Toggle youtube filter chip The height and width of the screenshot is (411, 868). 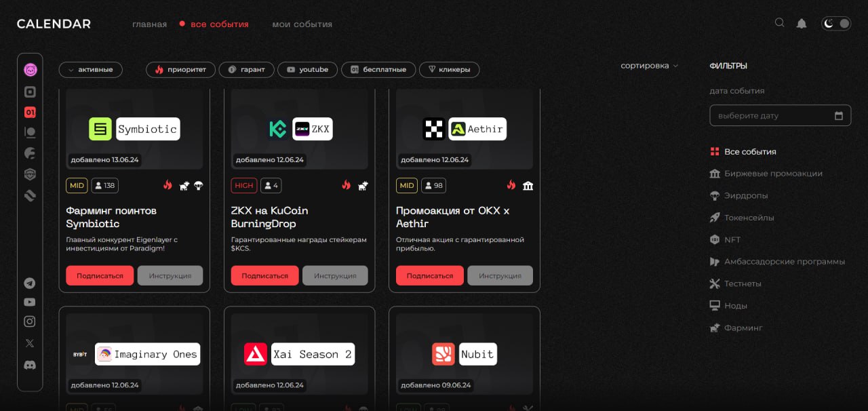307,70
